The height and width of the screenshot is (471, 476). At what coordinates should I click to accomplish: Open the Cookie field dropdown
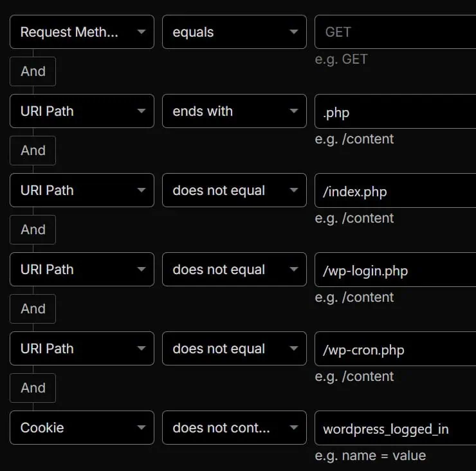(82, 428)
